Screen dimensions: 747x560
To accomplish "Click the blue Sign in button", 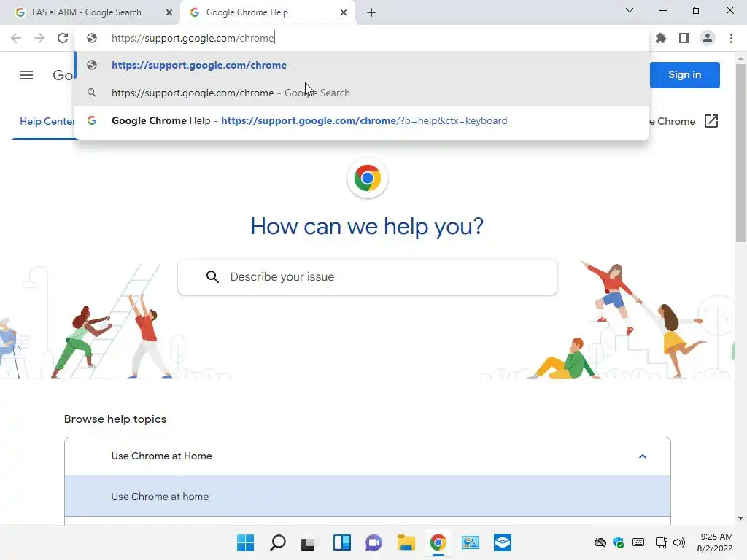I will [x=684, y=75].
